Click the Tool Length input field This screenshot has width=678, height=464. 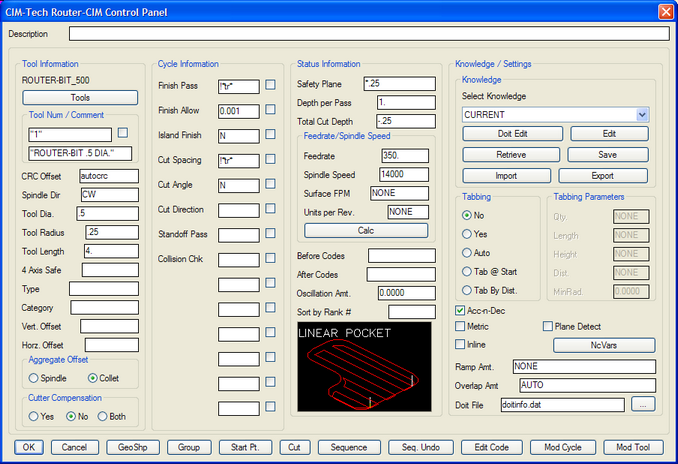(x=112, y=251)
